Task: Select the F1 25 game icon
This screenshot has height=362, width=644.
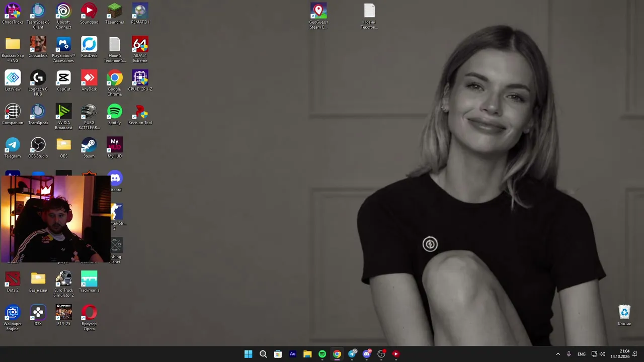Action: pyautogui.click(x=63, y=316)
